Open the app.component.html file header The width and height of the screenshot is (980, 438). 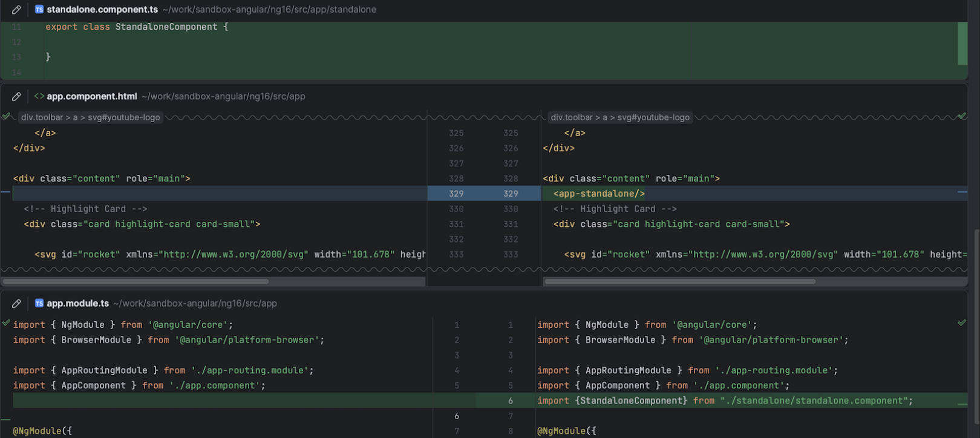tap(92, 96)
